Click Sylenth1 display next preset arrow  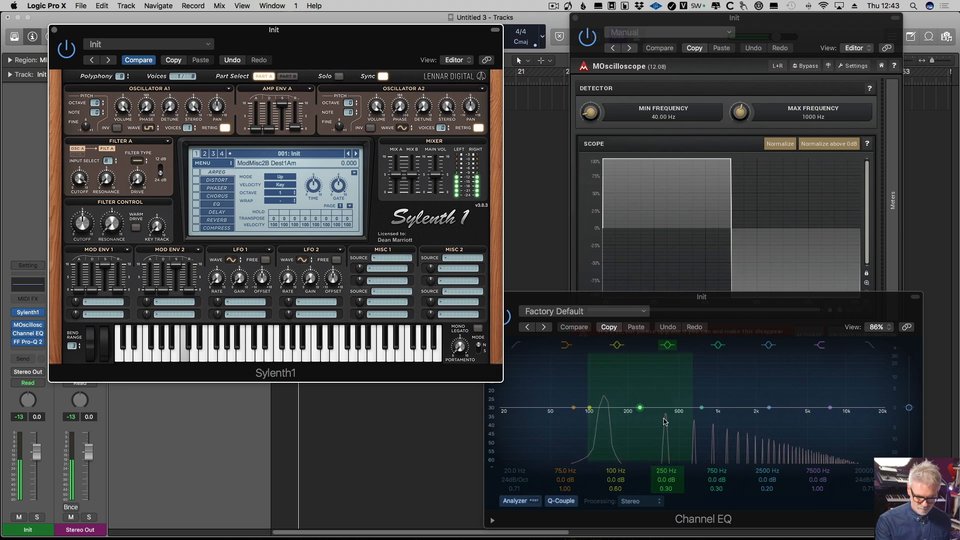[x=356, y=154]
